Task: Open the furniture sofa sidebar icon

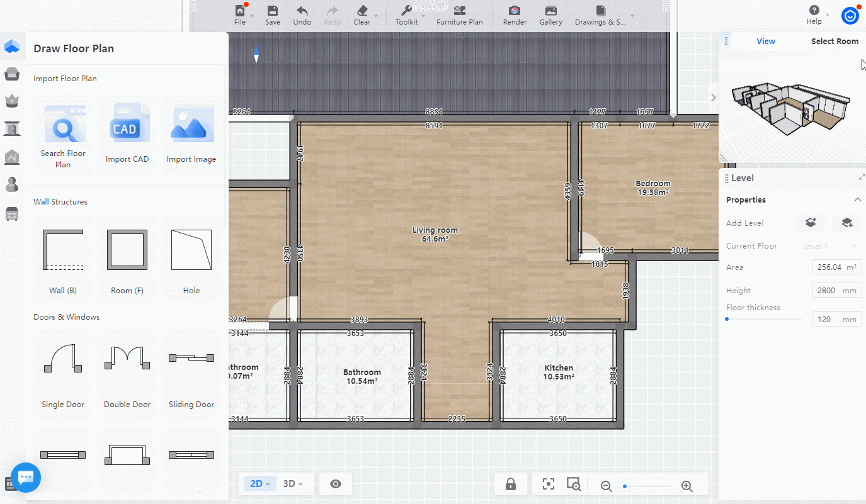Action: 11,74
